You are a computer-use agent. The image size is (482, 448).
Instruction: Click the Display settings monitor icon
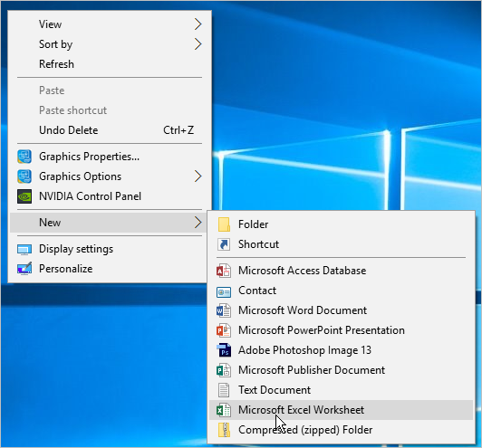pyautogui.click(x=24, y=249)
